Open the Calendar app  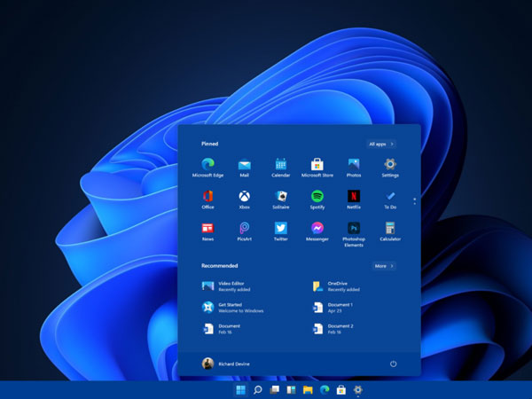tap(280, 168)
